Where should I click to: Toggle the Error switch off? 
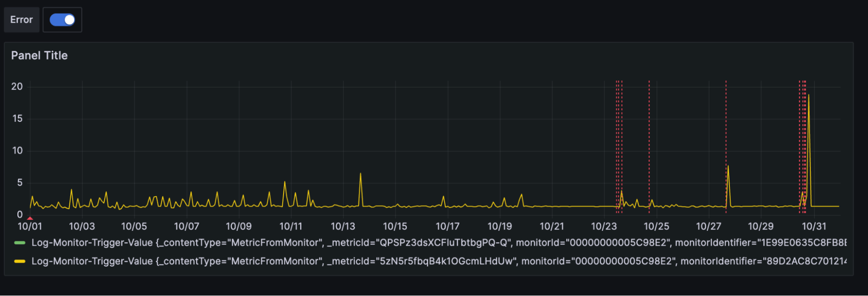tap(62, 20)
